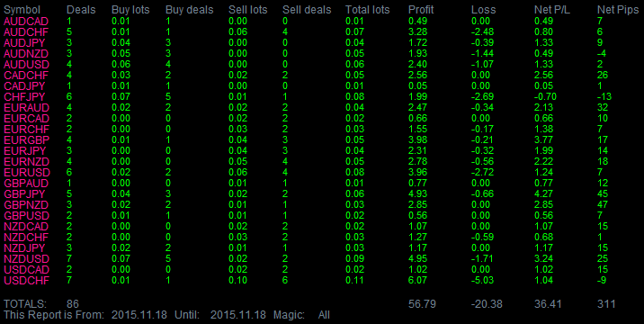644x324 pixels.
Task: Select the CADJPY symbol
Action: 24,85
